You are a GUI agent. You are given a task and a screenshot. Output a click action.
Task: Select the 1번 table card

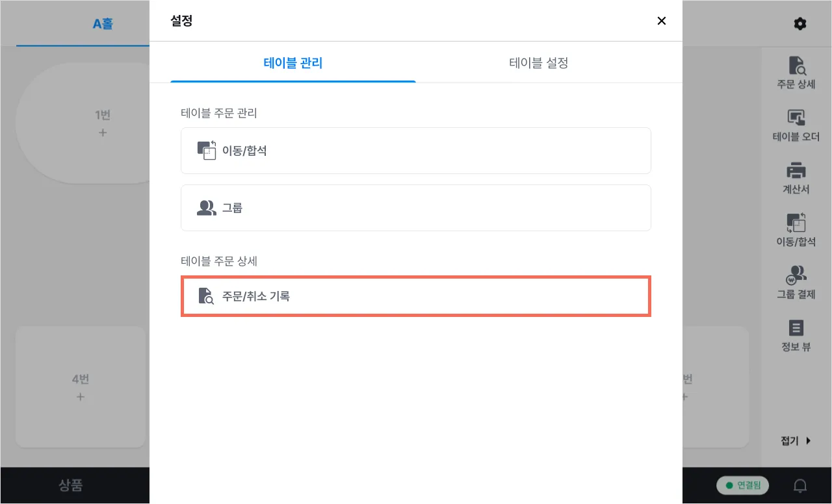pyautogui.click(x=84, y=123)
